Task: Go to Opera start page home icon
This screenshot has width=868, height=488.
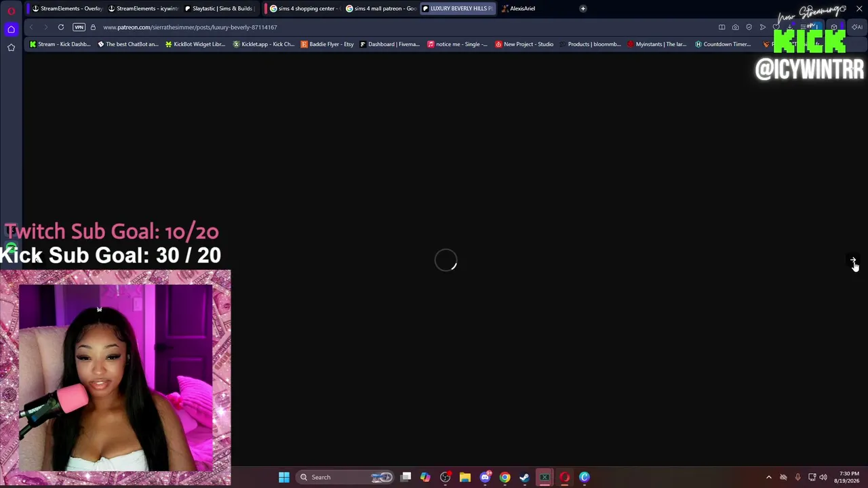Action: pos(11,29)
